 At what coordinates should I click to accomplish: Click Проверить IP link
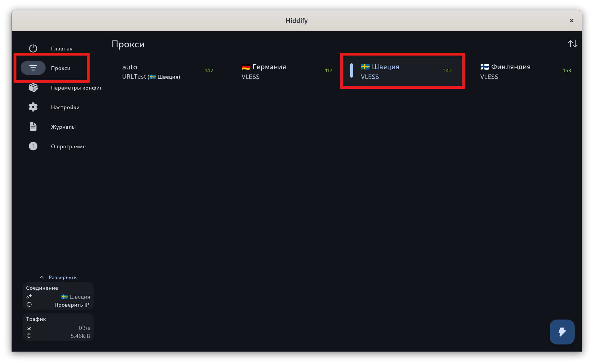point(72,305)
